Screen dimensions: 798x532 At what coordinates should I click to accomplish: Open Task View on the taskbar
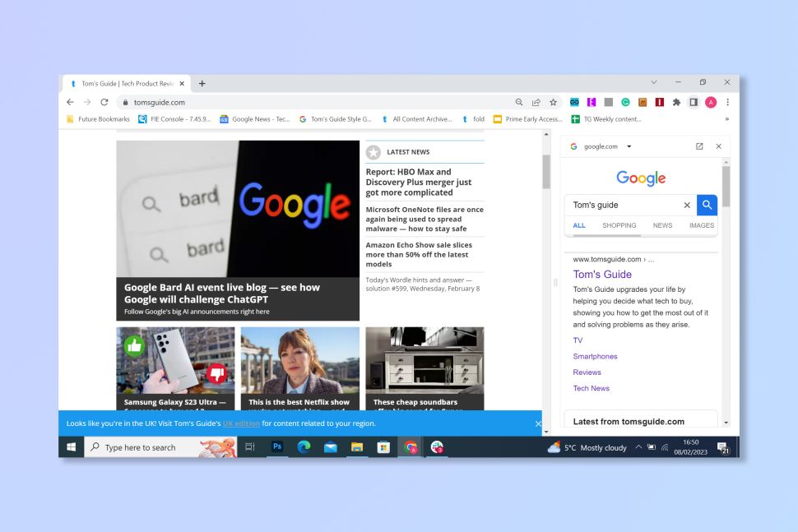click(250, 447)
